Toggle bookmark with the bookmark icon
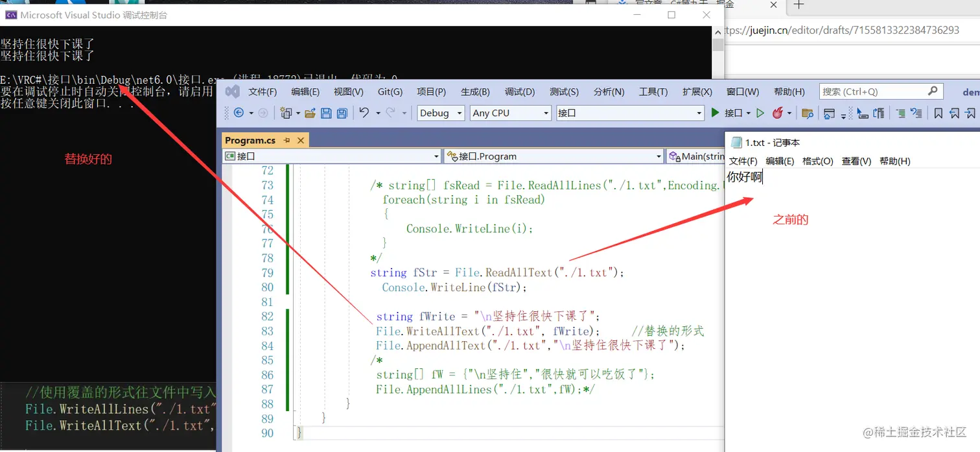The width and height of the screenshot is (980, 452). [939, 113]
